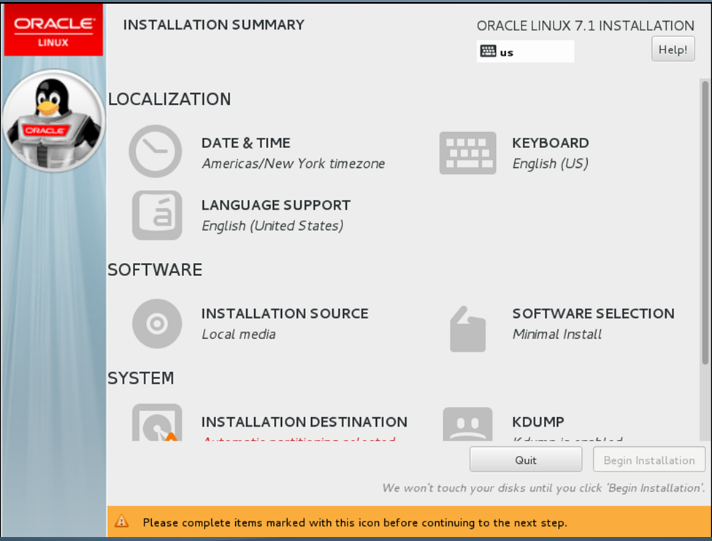Click the Oracle penguin mascot image
Image resolution: width=712 pixels, height=541 pixels.
click(x=54, y=120)
